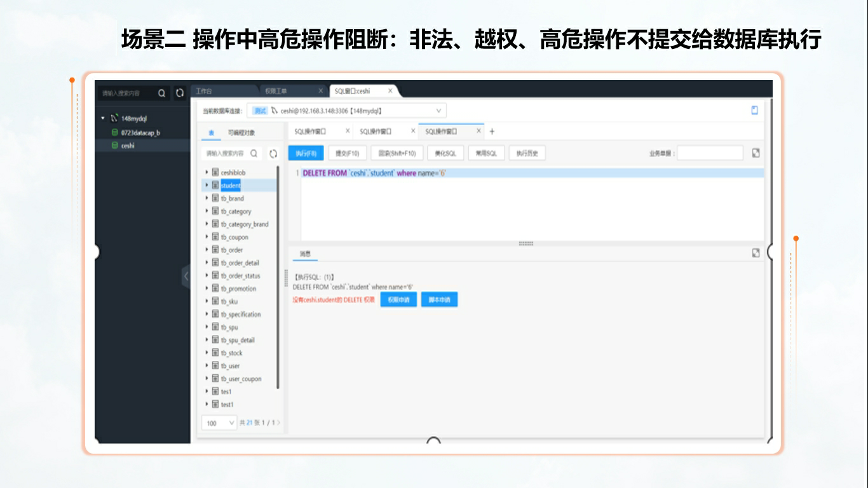Click the table icon next to tb_user_coupon

[215, 379]
